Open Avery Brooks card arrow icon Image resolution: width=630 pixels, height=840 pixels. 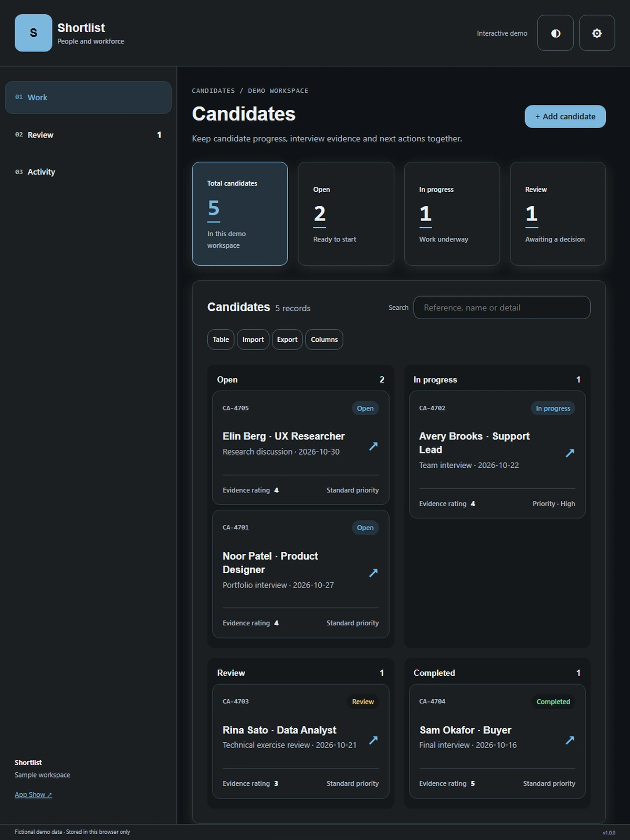570,453
